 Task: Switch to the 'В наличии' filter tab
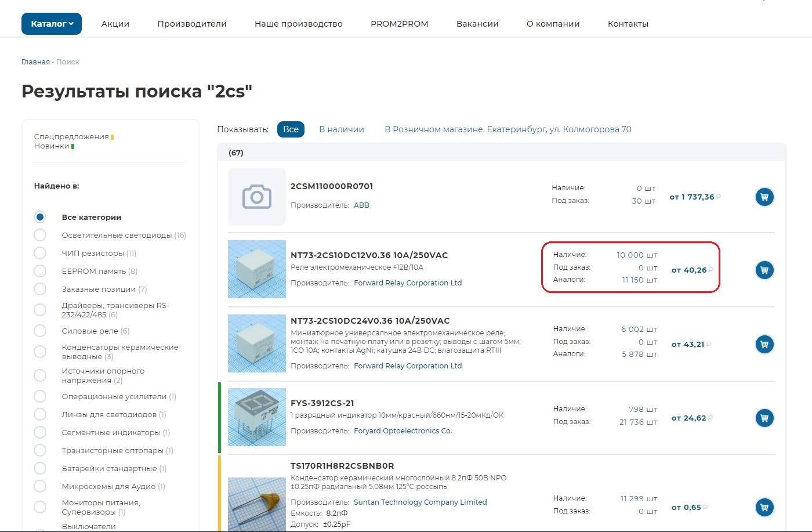point(342,129)
